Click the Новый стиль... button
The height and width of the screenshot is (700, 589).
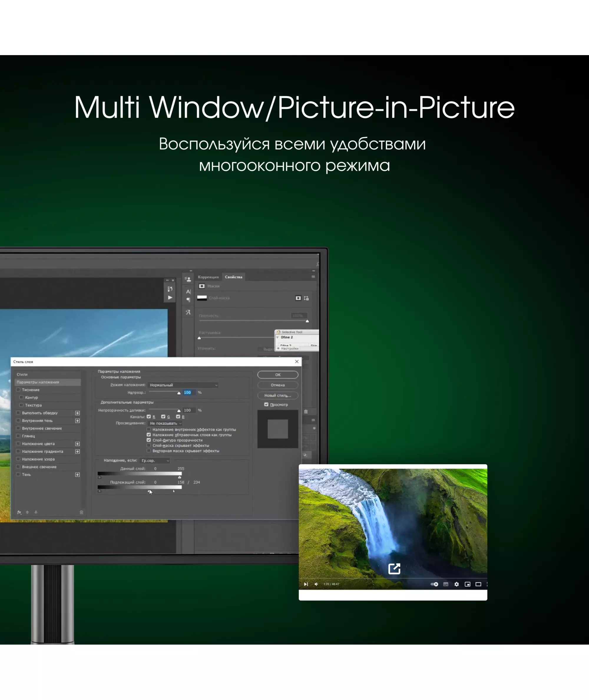pyautogui.click(x=277, y=395)
